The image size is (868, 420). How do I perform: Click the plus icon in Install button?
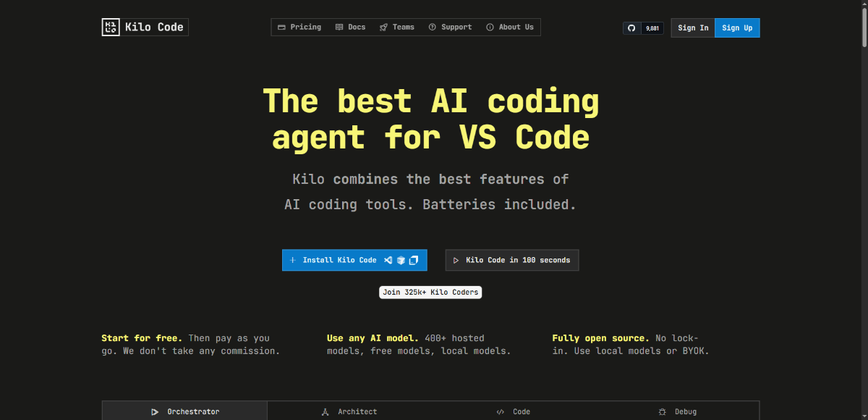293,260
